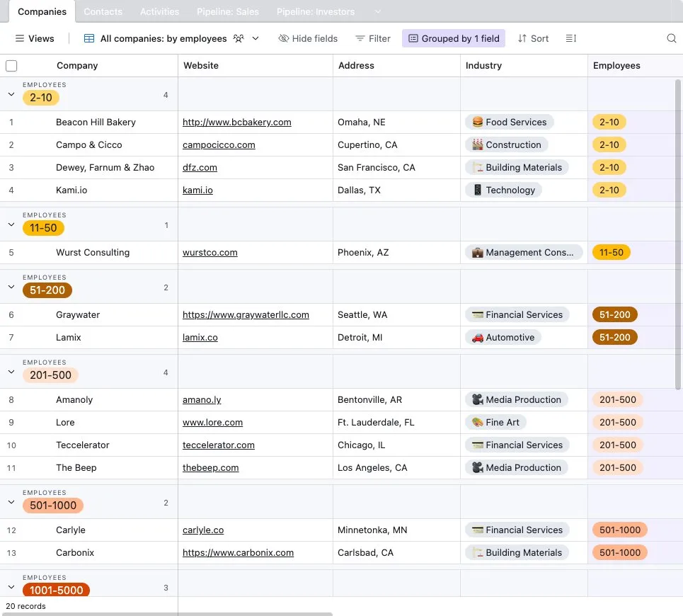Toggle the select-all checkbox in header

point(11,66)
